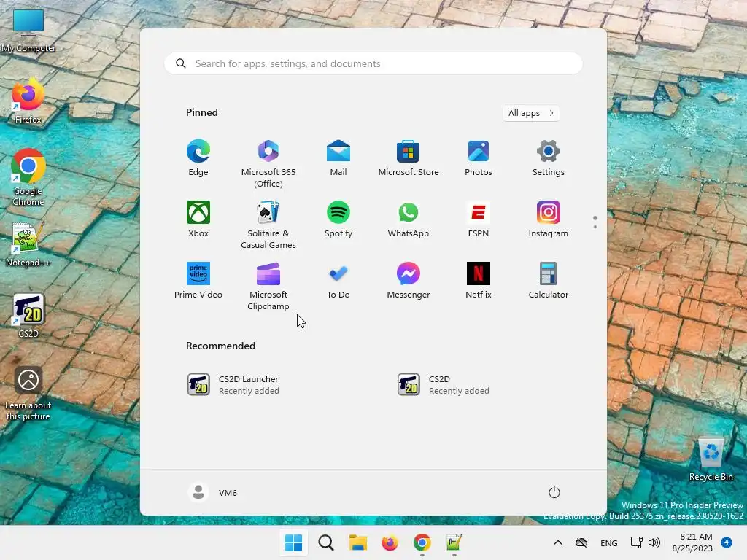Click the All apps button

[531, 113]
